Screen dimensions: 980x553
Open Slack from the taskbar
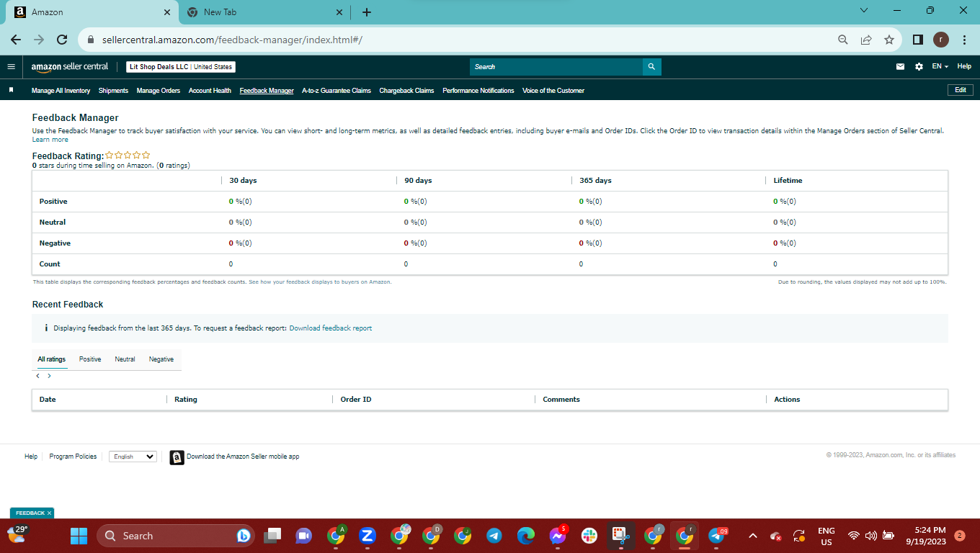589,536
